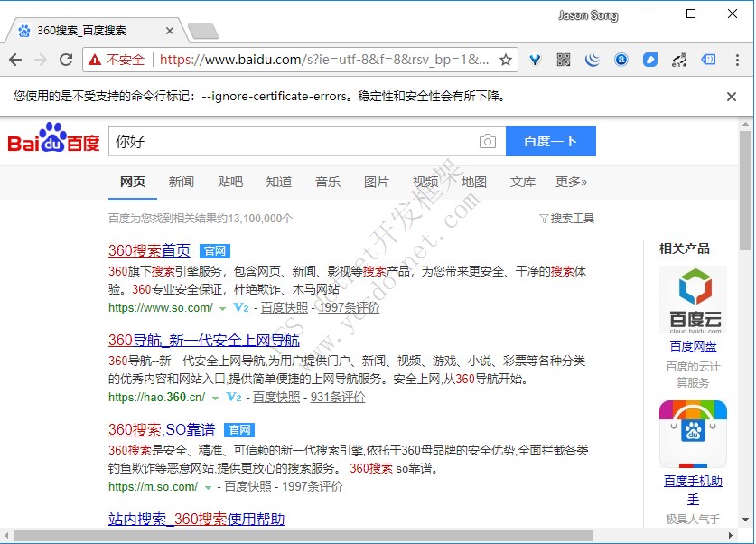Image resolution: width=756 pixels, height=544 pixels.
Task: Switch to the 贴吧 tab
Action: click(x=230, y=182)
